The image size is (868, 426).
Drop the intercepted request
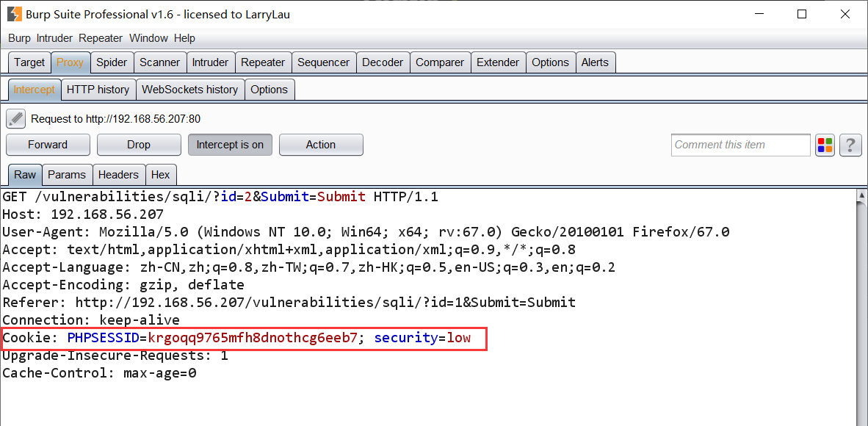138,145
